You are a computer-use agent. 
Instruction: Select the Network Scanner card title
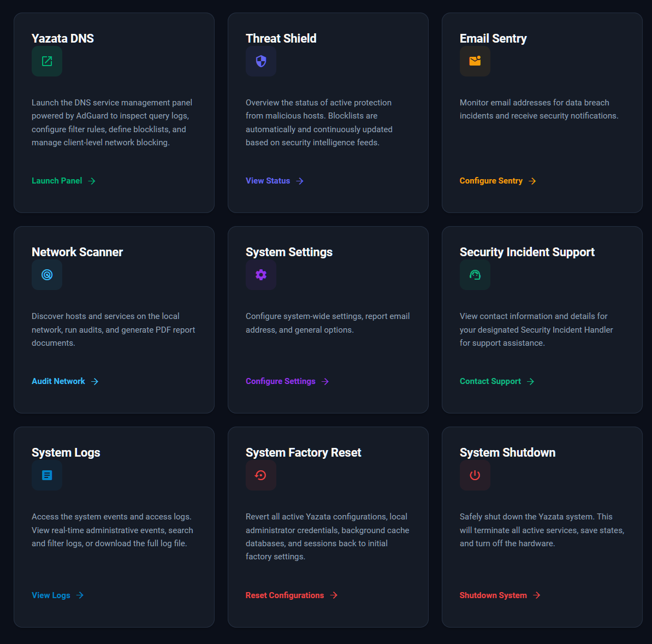[78, 252]
